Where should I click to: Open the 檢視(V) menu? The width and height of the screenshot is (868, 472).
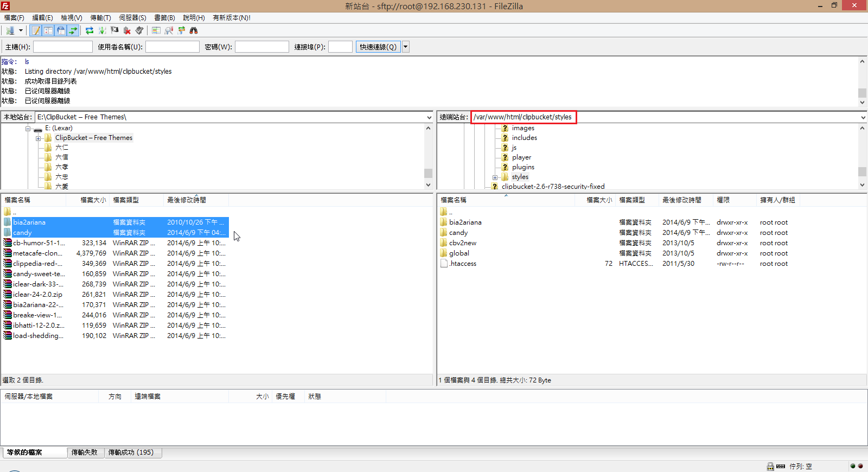click(x=71, y=18)
